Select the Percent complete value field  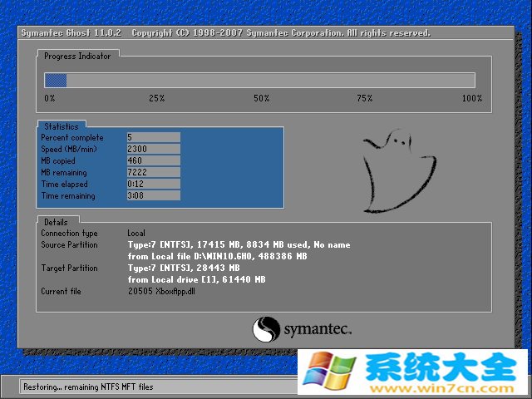pyautogui.click(x=153, y=137)
